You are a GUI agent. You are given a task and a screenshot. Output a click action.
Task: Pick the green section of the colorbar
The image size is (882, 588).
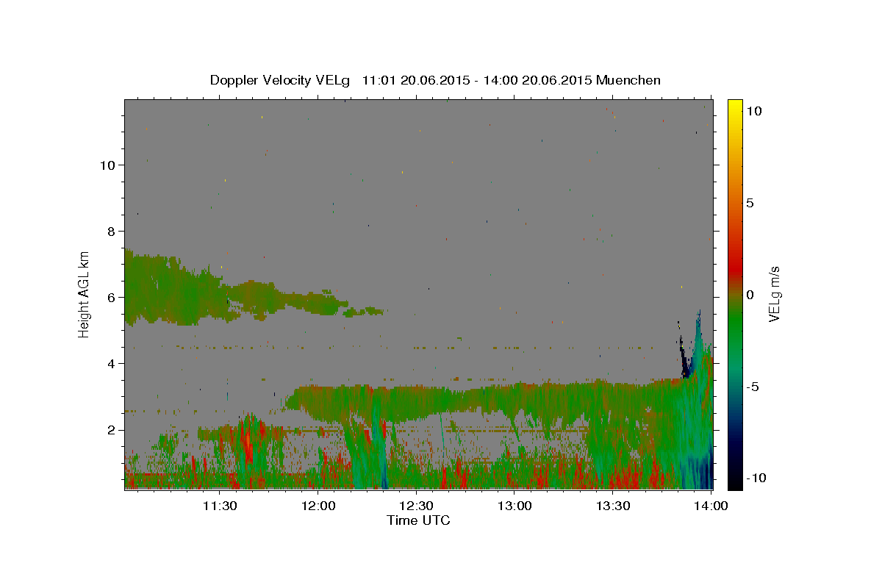point(735,323)
